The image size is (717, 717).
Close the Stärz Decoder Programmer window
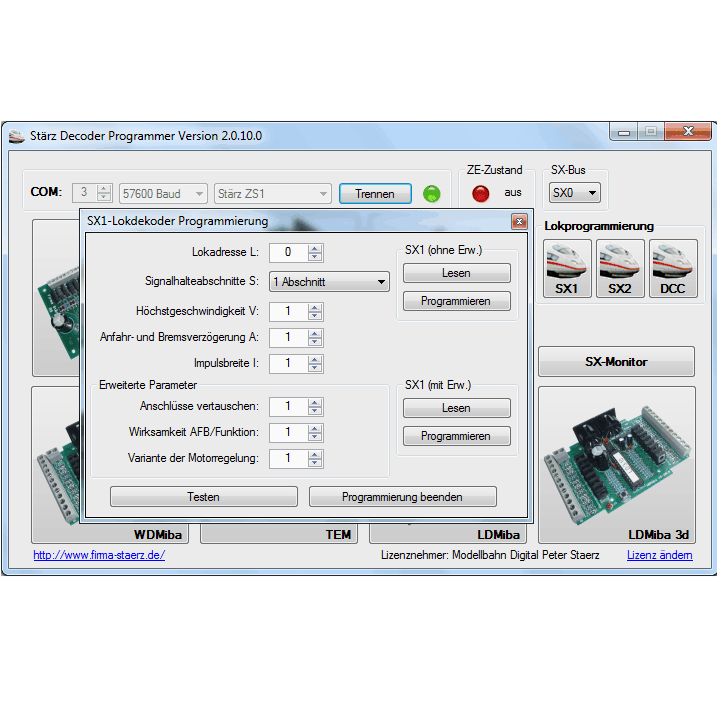pyautogui.click(x=688, y=132)
